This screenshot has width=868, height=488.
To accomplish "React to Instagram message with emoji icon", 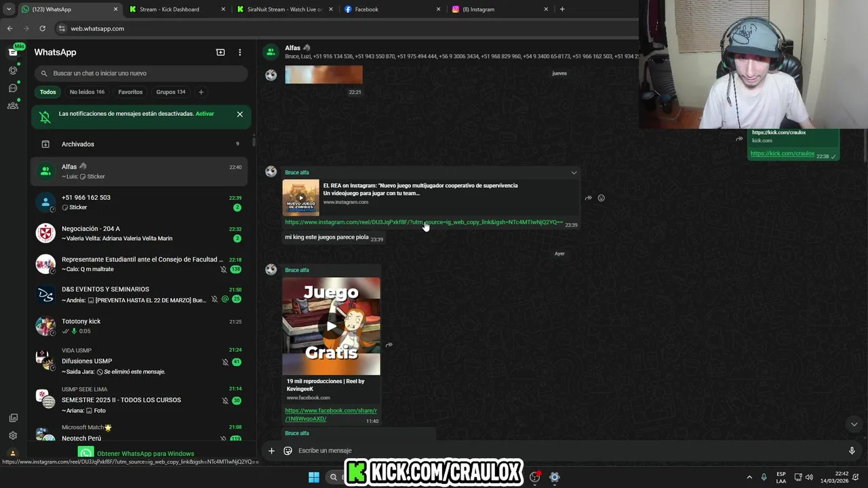I will tap(601, 198).
